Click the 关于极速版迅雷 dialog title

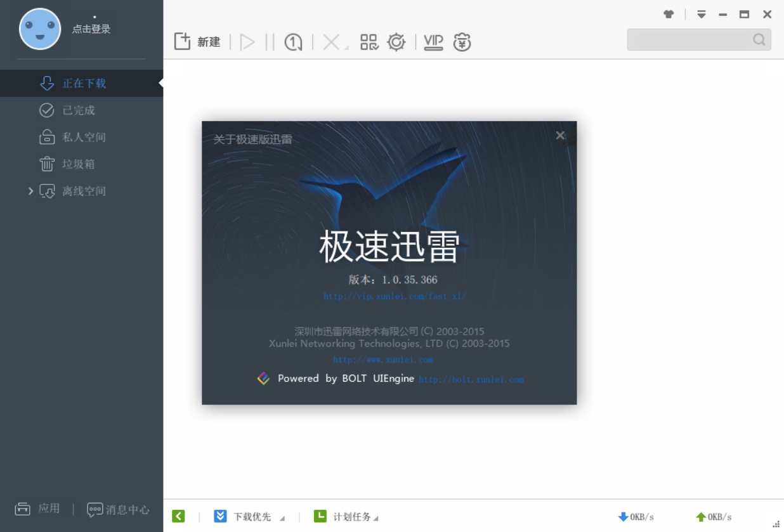click(252, 139)
